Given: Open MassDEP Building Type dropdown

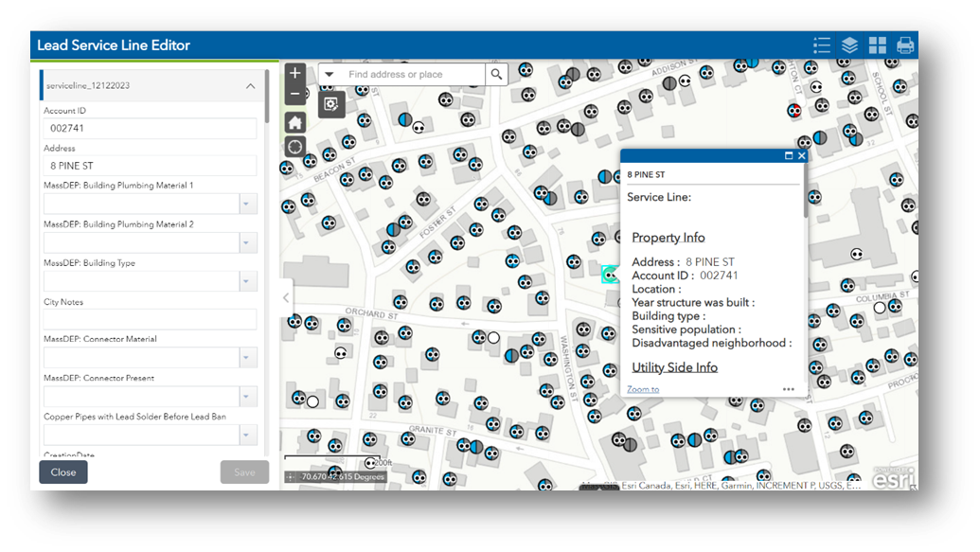Looking at the screenshot, I should tap(247, 281).
